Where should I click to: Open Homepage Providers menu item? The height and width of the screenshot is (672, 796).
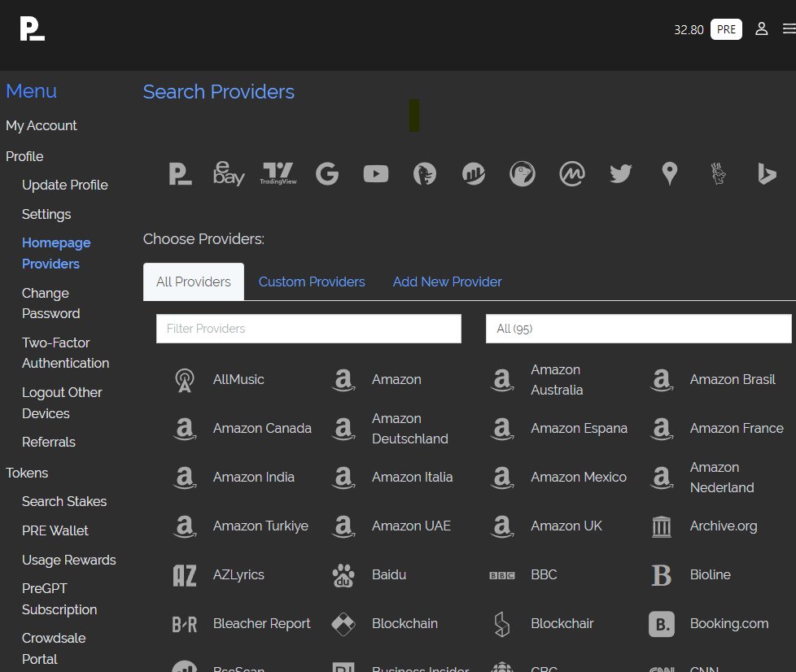[x=56, y=253]
